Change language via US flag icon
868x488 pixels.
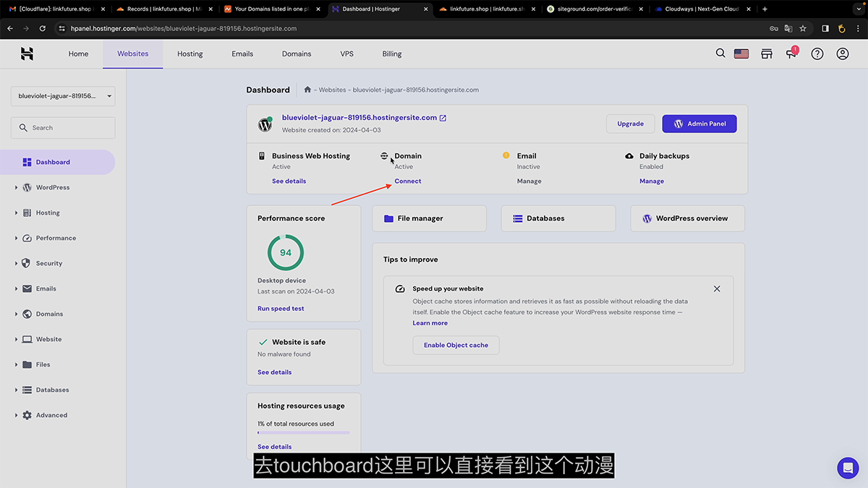[x=741, y=53]
